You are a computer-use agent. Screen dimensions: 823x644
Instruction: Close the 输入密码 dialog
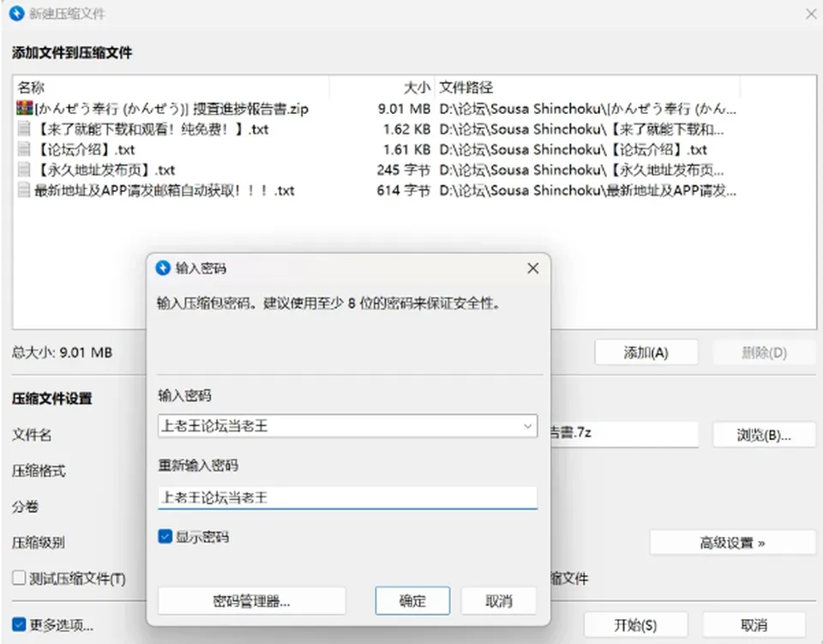[532, 268]
